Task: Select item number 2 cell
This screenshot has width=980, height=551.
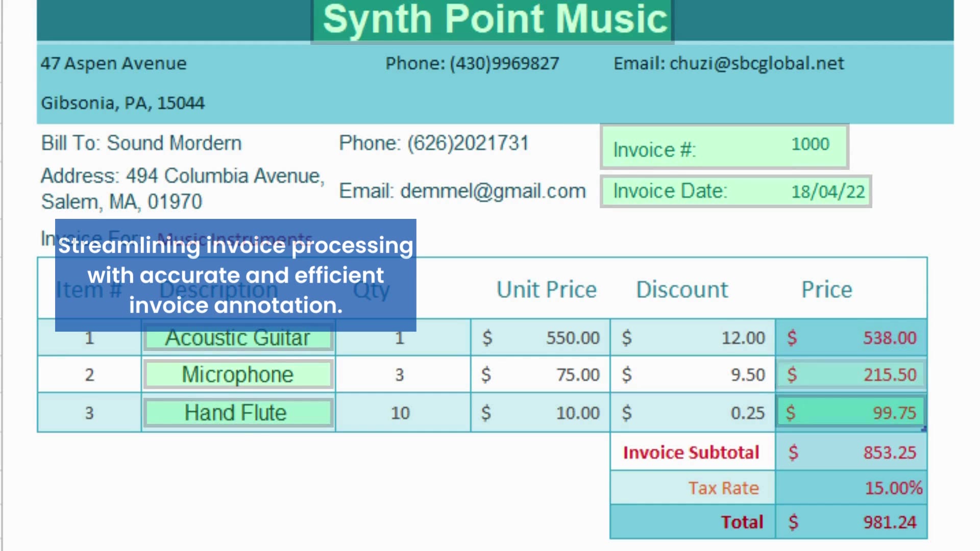Action: click(89, 374)
